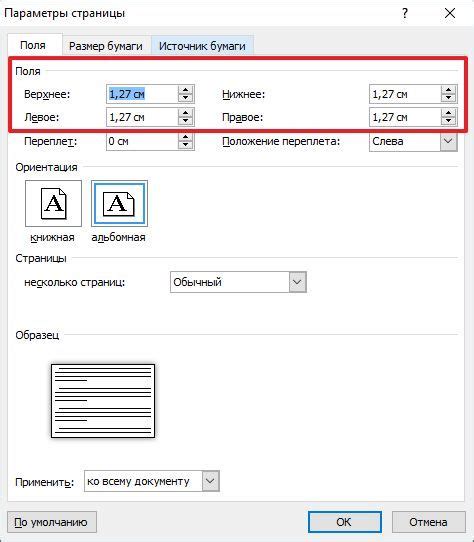Screen dimensions: 474x542
Task: Select the книжная portrait orientation icon
Action: tap(53, 203)
